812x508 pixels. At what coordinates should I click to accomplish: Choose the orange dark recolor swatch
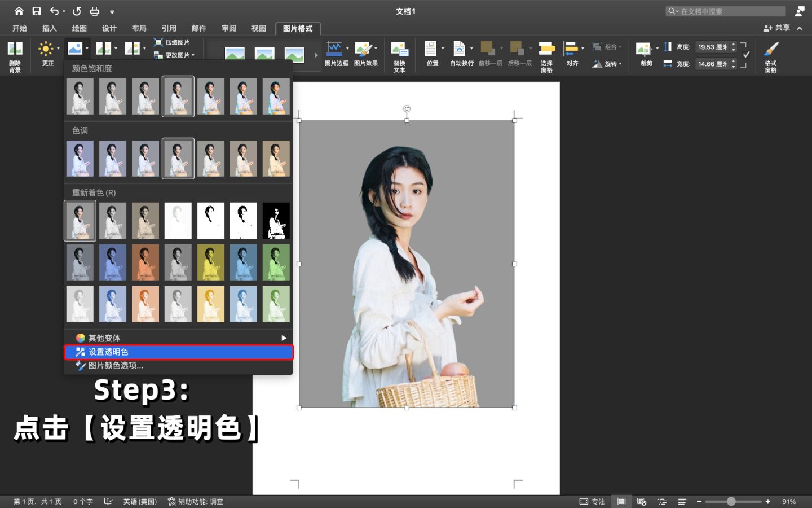145,262
